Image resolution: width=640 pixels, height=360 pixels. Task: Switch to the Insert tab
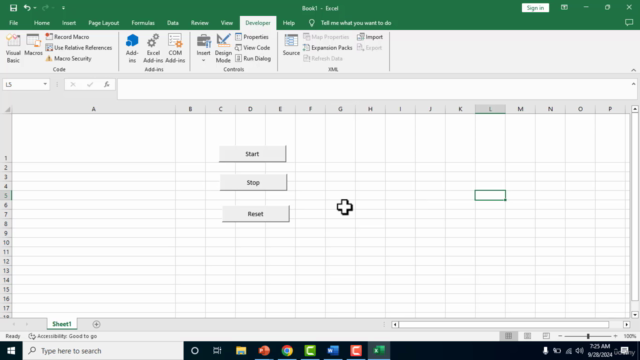click(69, 23)
